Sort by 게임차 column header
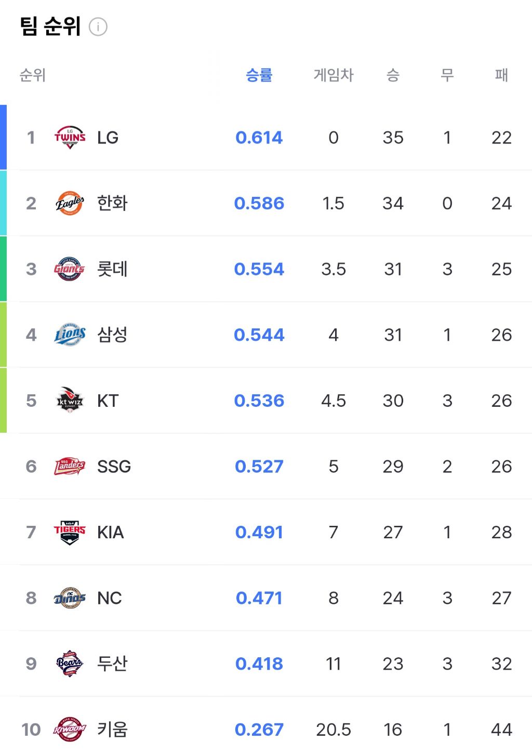 (x=334, y=75)
